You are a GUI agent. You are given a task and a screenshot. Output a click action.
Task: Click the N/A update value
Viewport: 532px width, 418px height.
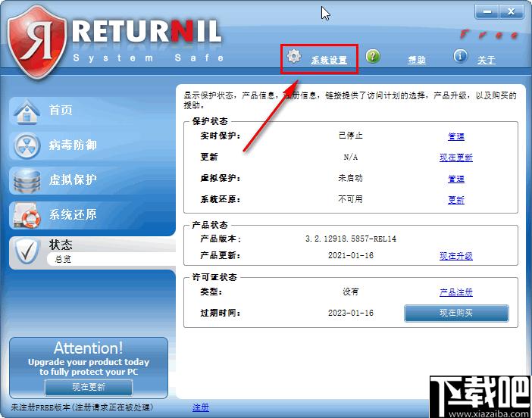pos(350,157)
